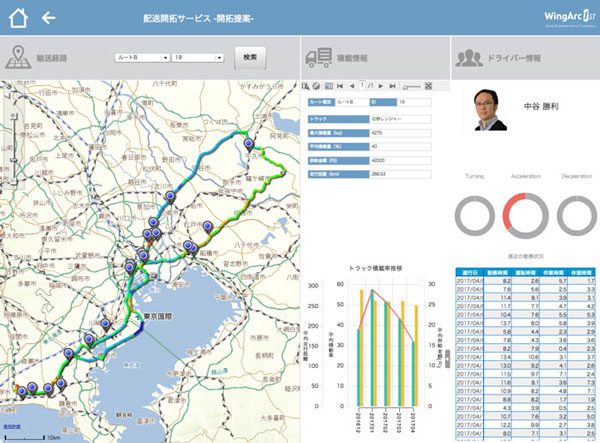Click the Turning donut gauge
Viewport: 600px width, 443px height.
pos(478,216)
